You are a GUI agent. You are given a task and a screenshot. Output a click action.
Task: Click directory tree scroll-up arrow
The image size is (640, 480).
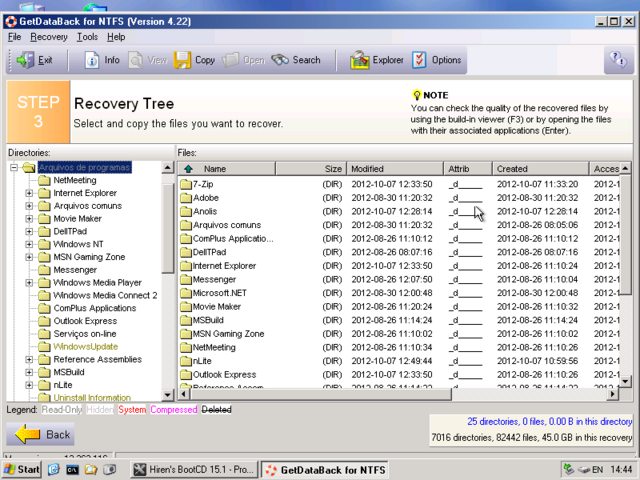(168, 167)
